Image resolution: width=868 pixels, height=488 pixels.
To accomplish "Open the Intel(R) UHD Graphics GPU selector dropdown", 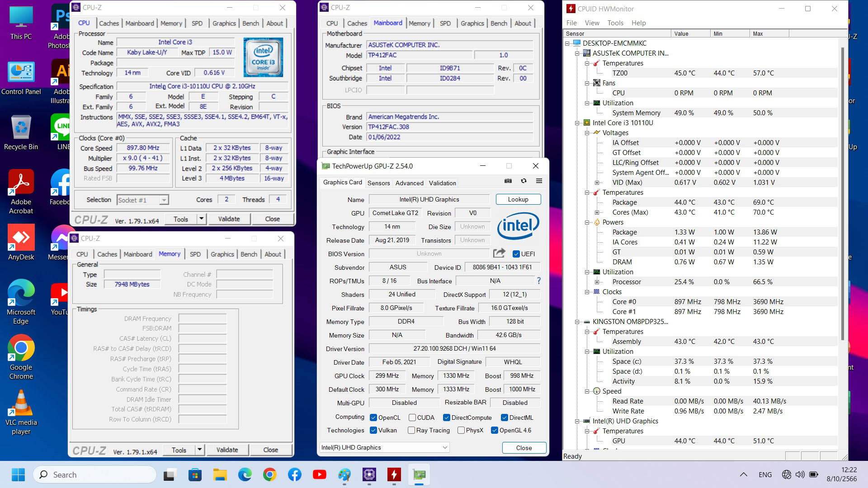I will point(385,447).
